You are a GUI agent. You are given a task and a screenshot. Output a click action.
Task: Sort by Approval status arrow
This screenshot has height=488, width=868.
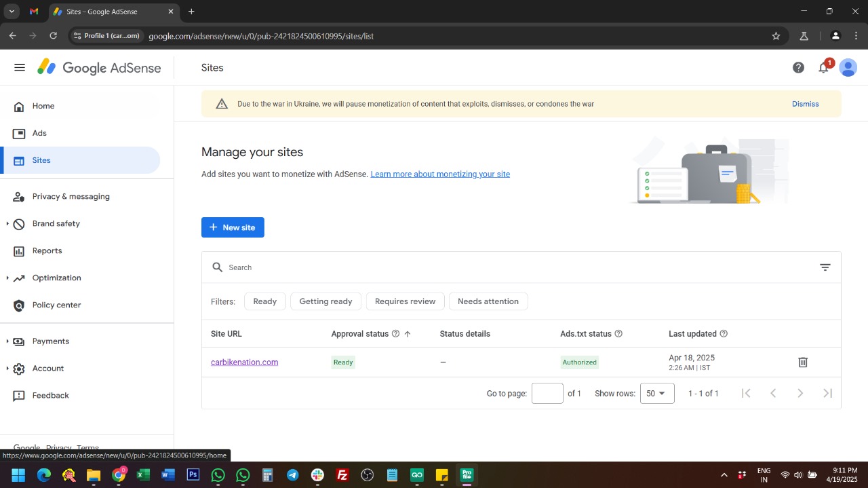coord(408,334)
